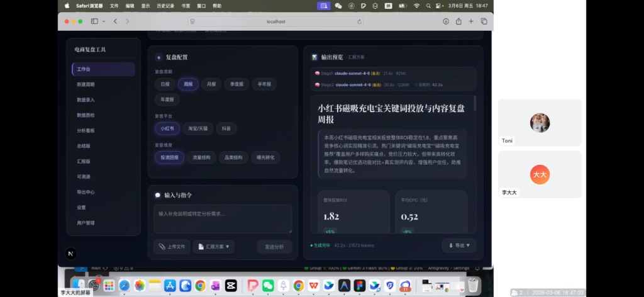Click the input method menu bar icon

point(388,6)
